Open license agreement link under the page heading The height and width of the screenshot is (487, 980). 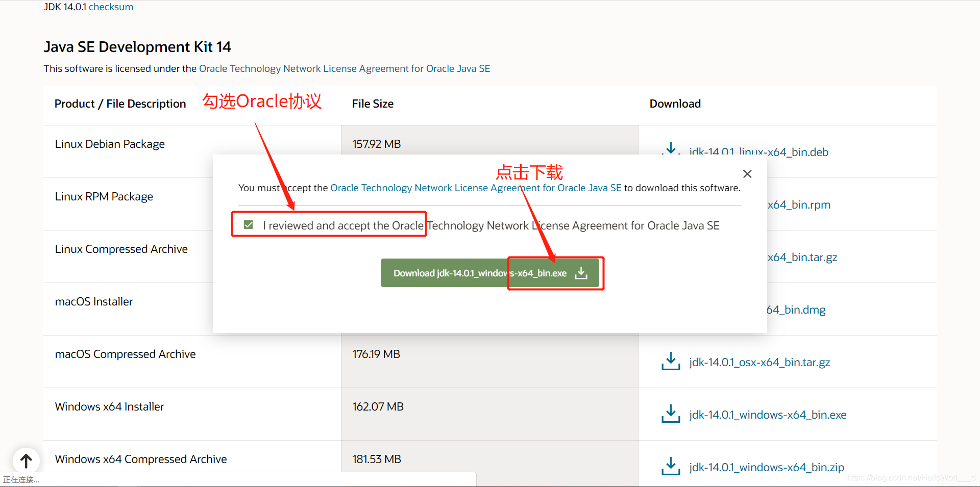point(345,68)
